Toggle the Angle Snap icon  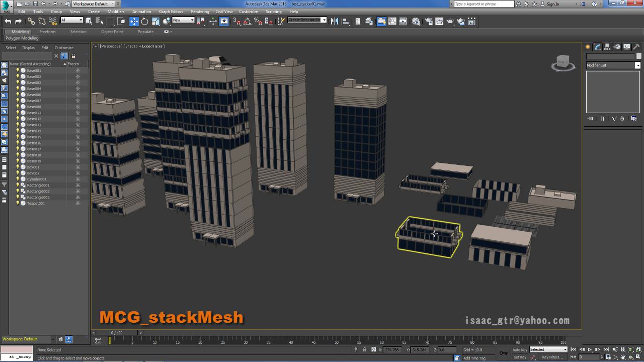tap(247, 21)
